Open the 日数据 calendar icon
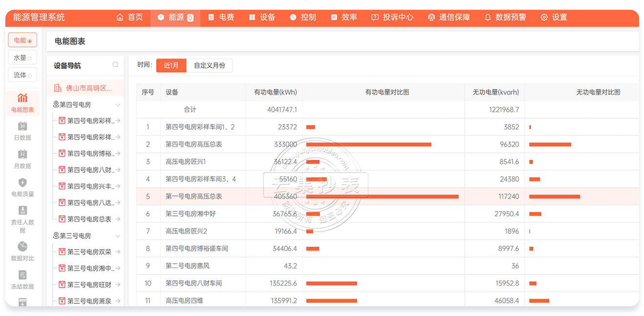The height and width of the screenshot is (316, 644). click(x=22, y=126)
